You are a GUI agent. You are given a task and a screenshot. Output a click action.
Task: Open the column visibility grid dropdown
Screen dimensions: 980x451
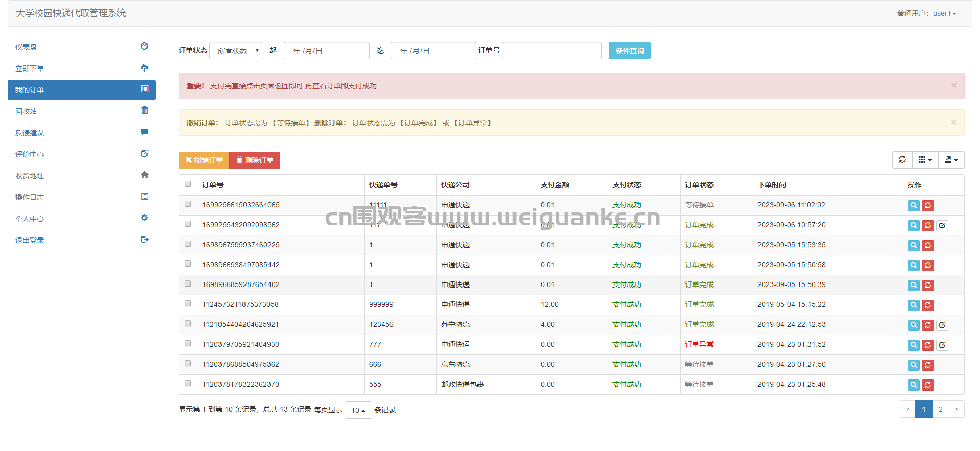coord(925,160)
